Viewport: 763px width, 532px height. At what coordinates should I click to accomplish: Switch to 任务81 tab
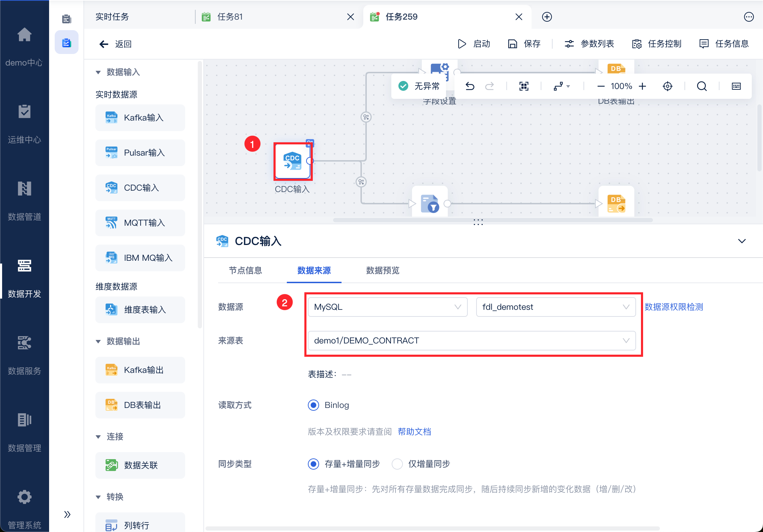pos(230,17)
